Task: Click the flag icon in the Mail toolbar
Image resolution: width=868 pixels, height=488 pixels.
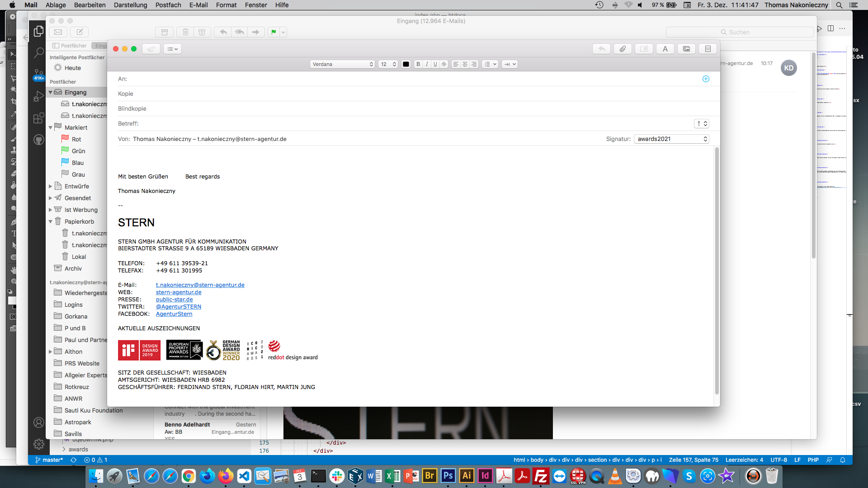Action: [x=274, y=32]
